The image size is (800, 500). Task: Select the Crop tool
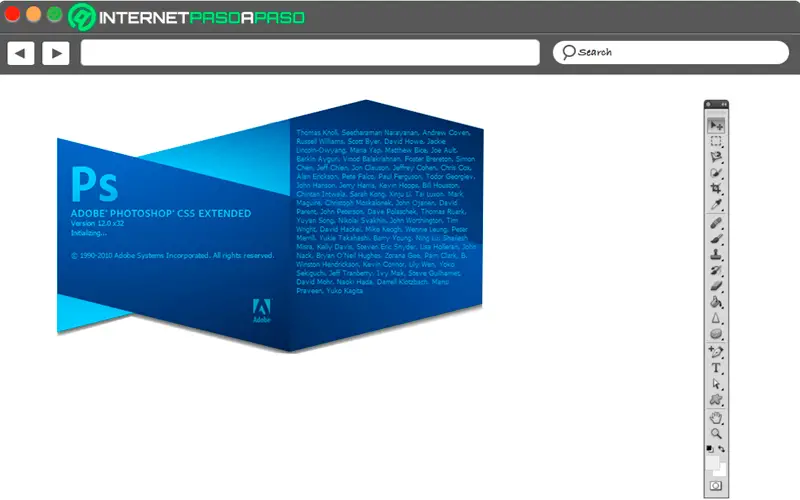716,189
